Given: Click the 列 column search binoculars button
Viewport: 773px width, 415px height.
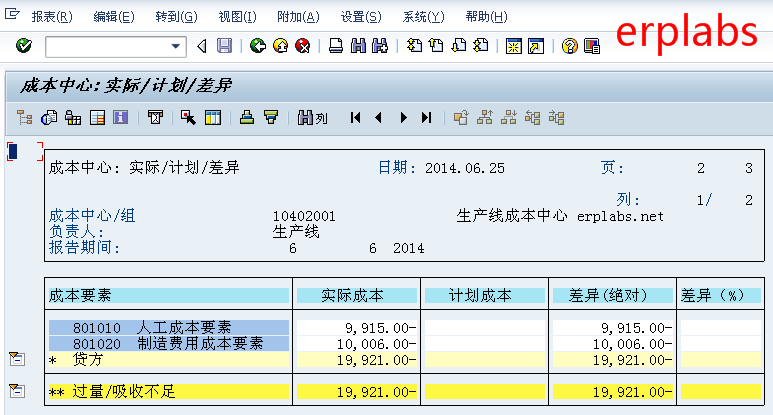Looking at the screenshot, I should pos(313,118).
